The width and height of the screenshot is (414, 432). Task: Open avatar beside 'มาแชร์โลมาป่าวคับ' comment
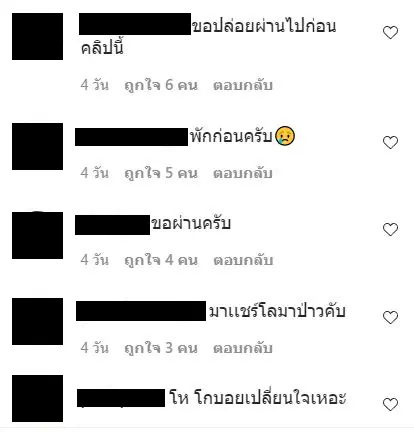coord(37,321)
